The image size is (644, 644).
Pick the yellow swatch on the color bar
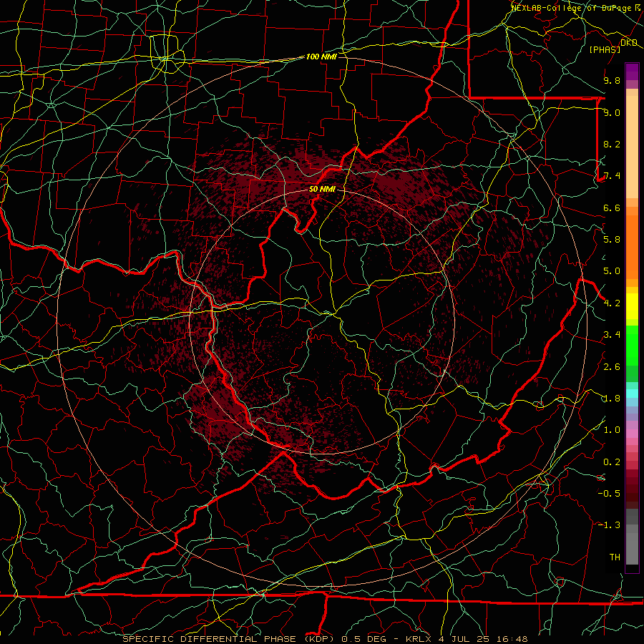pyautogui.click(x=632, y=306)
